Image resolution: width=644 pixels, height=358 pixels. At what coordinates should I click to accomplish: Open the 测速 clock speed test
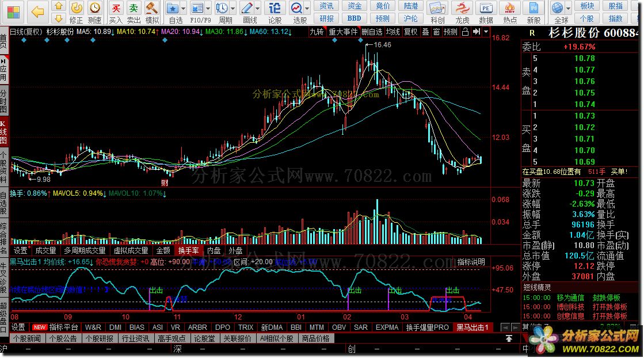coord(95,8)
